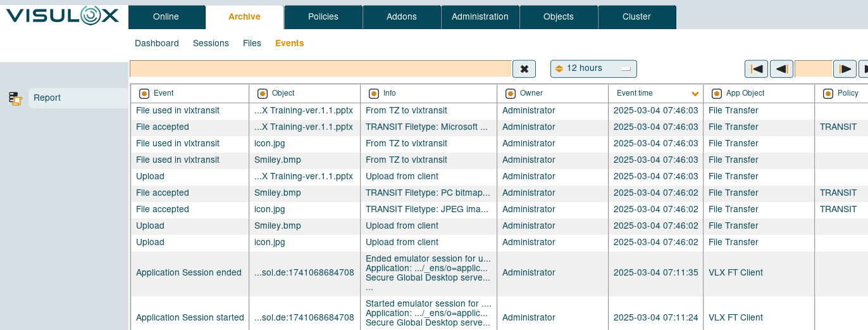Toggle the Policy column filter marker
Screen dimensions: 868x330
(x=828, y=93)
